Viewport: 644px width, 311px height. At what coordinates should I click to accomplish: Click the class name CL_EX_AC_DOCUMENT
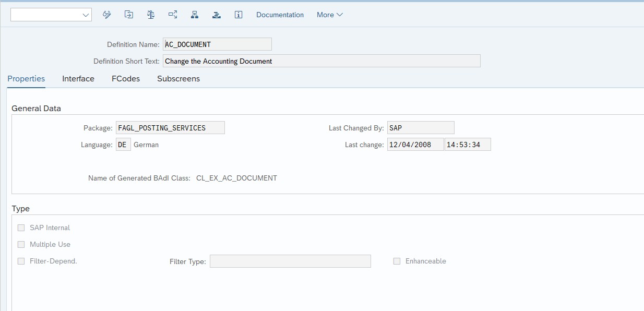tap(236, 178)
